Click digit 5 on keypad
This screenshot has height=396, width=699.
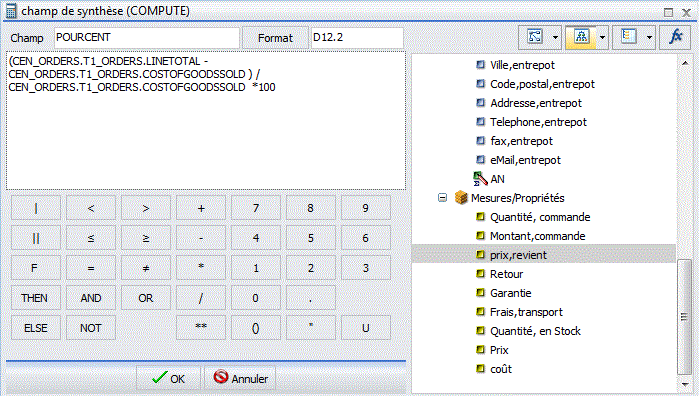click(311, 238)
